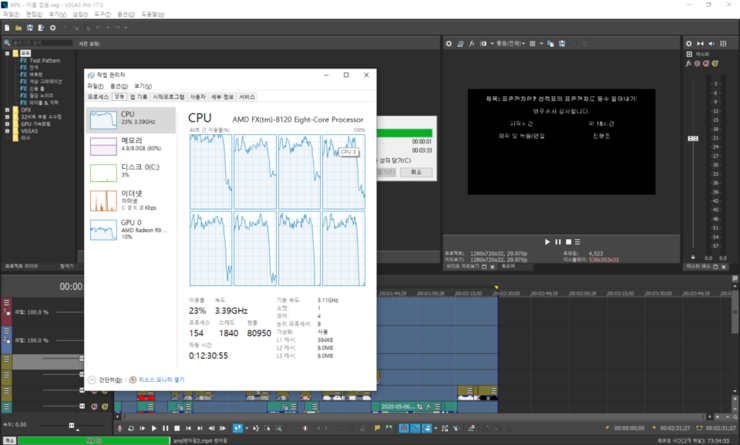Viewport: 740px width, 445px height.
Task: Open the preview quality dropdown
Action: pos(511,43)
